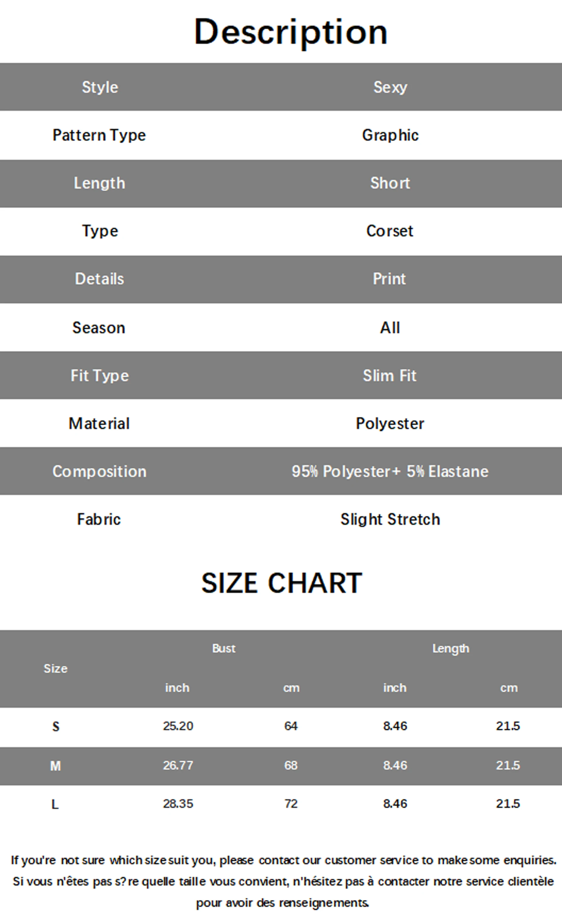Click the Polyester material value
Image resolution: width=562 pixels, height=924 pixels.
tap(390, 424)
